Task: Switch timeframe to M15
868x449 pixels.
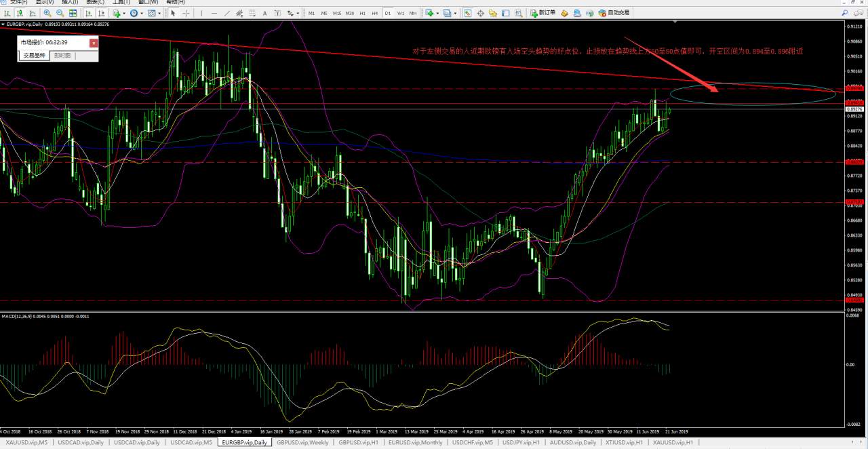Action: pos(337,13)
